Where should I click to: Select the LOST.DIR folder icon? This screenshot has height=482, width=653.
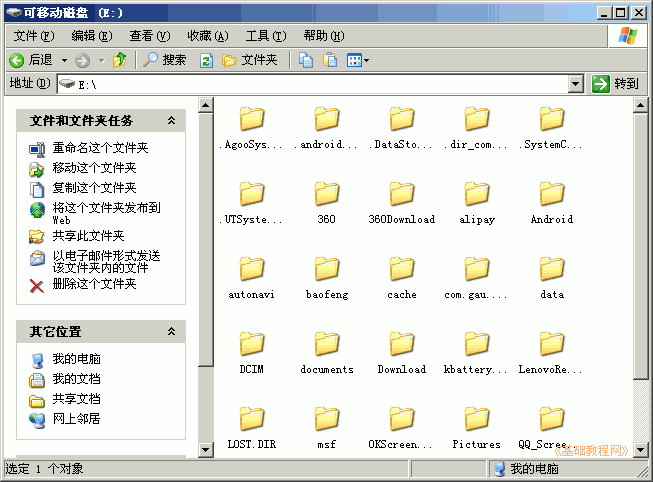tap(252, 419)
